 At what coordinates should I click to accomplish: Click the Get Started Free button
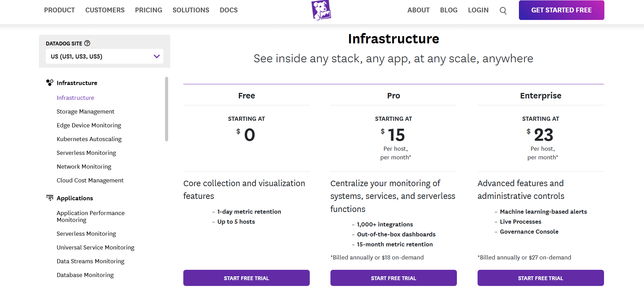coord(561,10)
